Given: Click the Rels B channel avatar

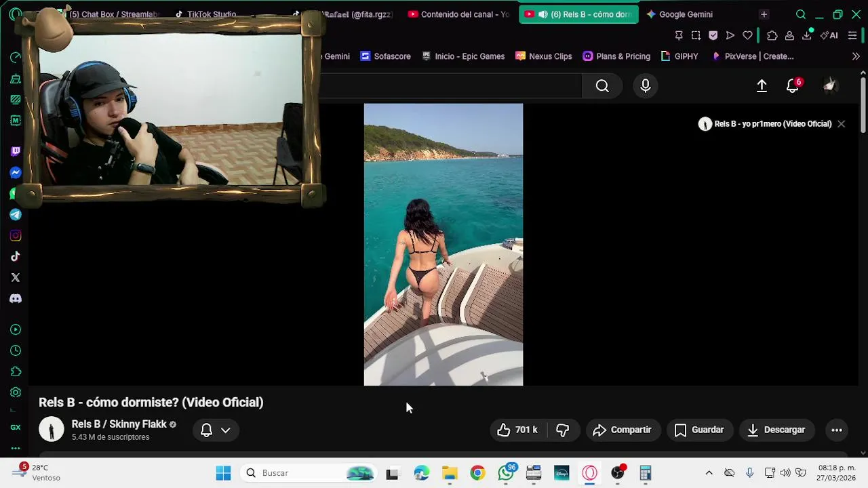Looking at the screenshot, I should click(52, 430).
